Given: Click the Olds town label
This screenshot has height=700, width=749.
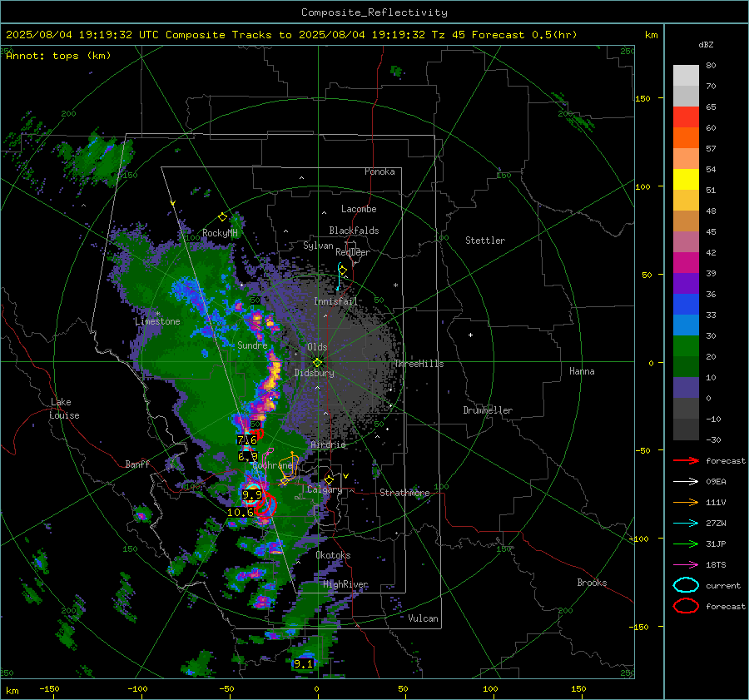Looking at the screenshot, I should pyautogui.click(x=317, y=347).
